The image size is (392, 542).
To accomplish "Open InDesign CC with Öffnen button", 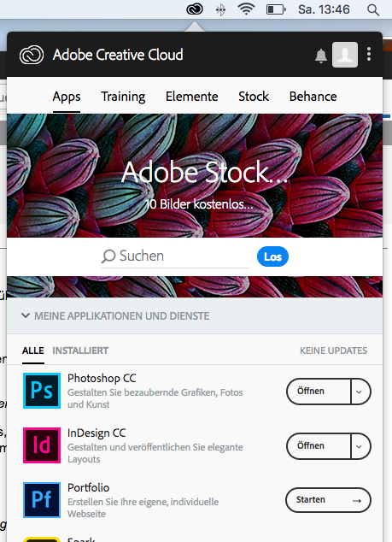I will click(x=318, y=446).
